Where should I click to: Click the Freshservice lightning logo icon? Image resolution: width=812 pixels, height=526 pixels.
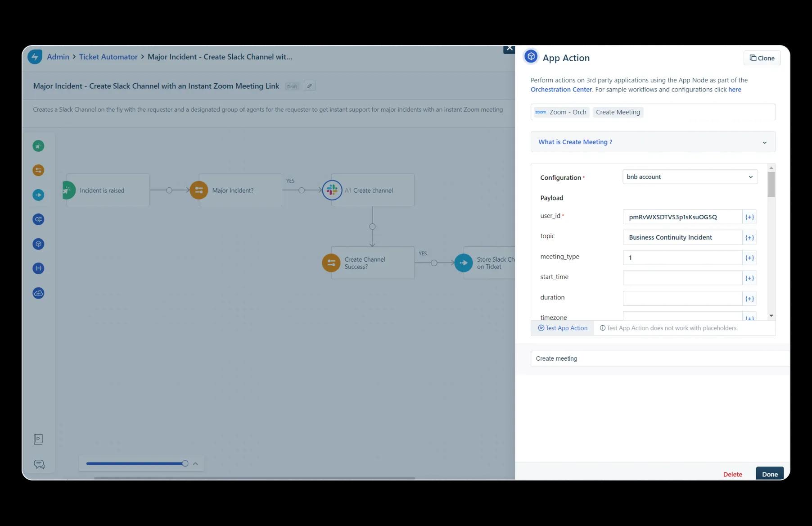pyautogui.click(x=35, y=57)
